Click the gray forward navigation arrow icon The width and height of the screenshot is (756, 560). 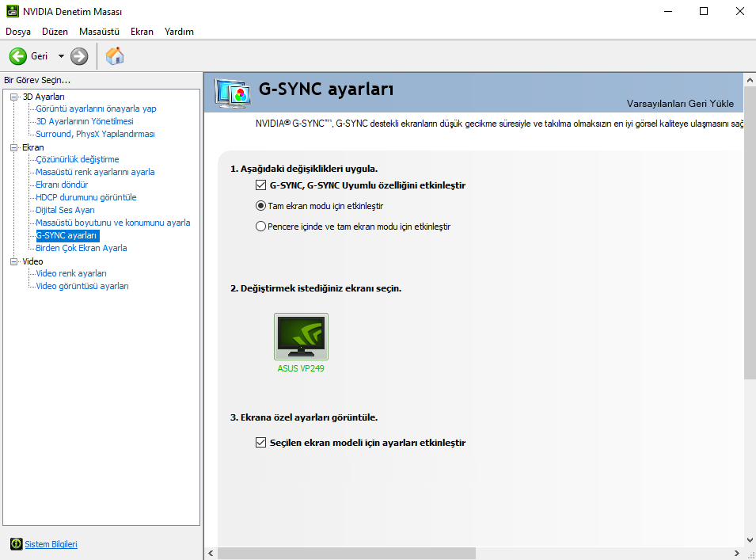click(x=78, y=56)
